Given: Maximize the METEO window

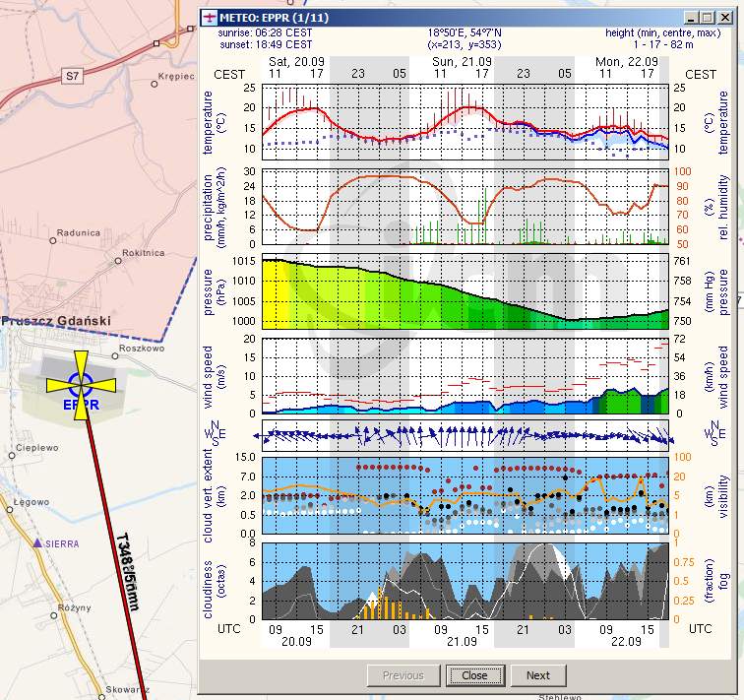Looking at the screenshot, I should (707, 18).
